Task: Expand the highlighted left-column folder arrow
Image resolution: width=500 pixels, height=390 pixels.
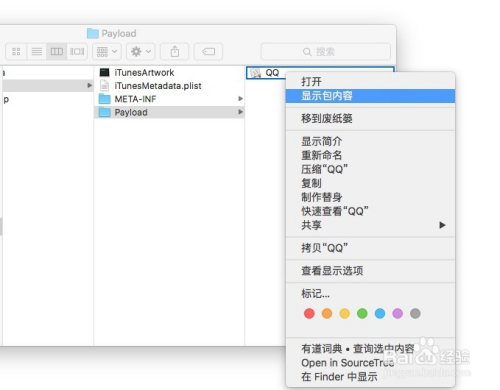Action: pos(89,86)
